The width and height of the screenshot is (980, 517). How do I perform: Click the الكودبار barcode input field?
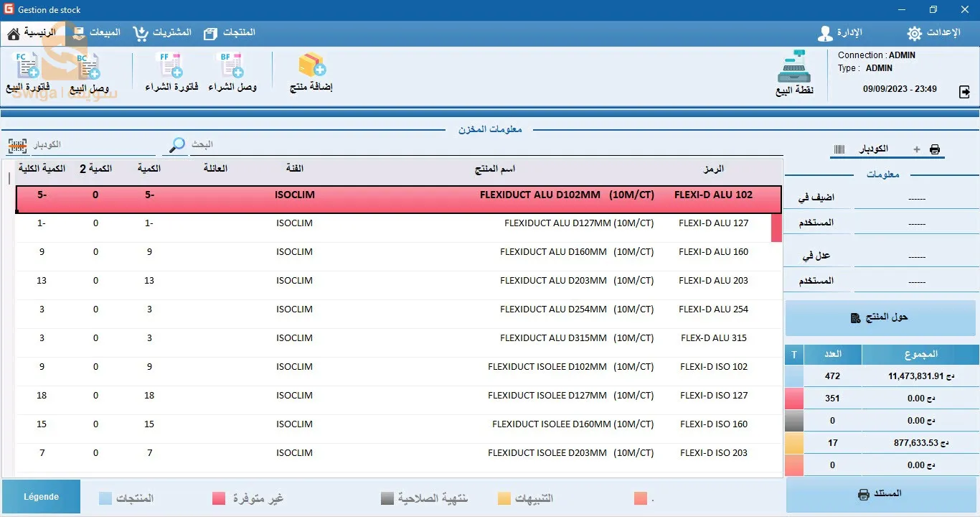coord(95,145)
